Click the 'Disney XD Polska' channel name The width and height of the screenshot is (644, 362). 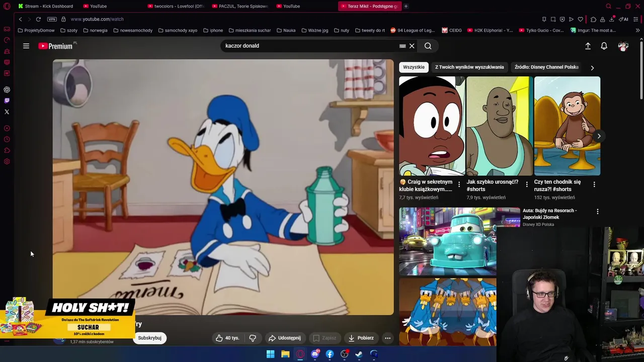(538, 224)
